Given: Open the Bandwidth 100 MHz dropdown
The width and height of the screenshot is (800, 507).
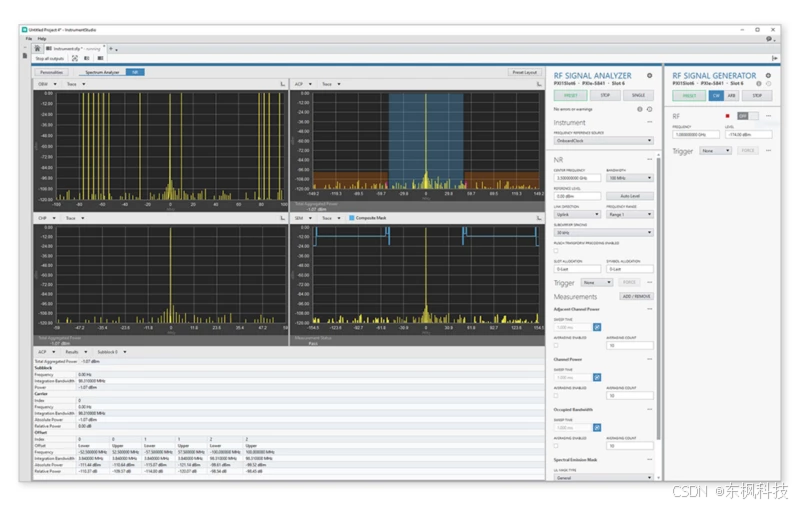Looking at the screenshot, I should coord(630,178).
